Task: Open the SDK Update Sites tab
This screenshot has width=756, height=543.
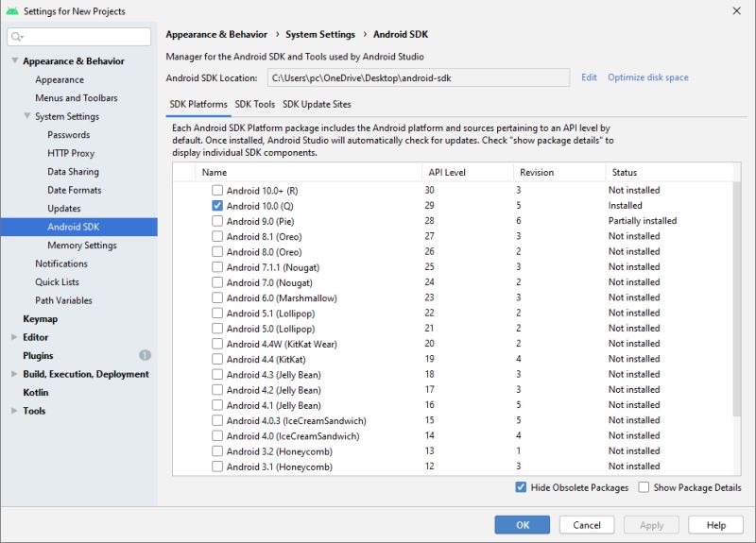Action: click(317, 105)
